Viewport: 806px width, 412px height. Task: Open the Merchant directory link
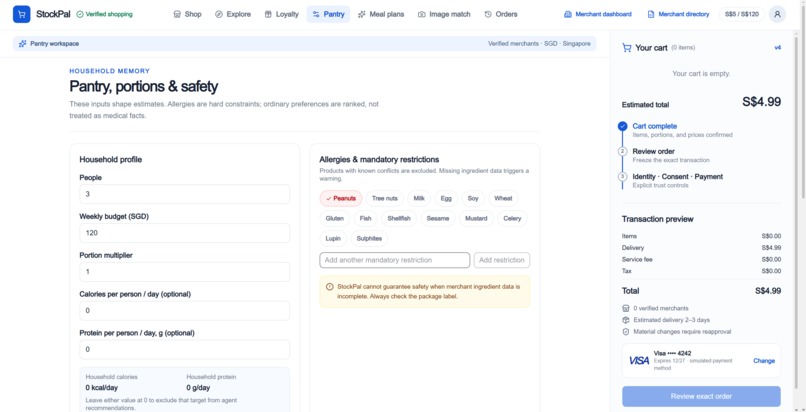pos(678,14)
